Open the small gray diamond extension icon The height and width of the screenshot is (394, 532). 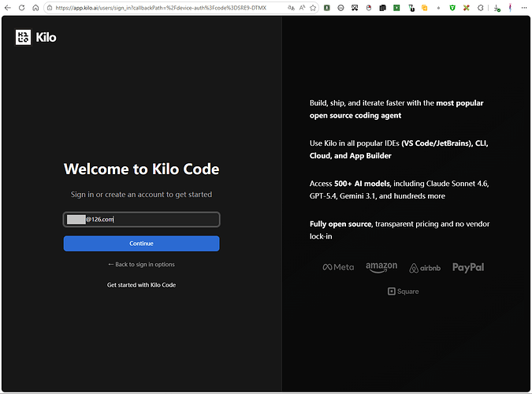438,7
